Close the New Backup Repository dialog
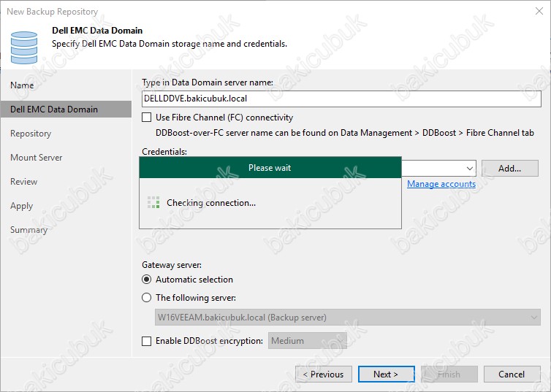The height and width of the screenshot is (392, 551). 539,11
